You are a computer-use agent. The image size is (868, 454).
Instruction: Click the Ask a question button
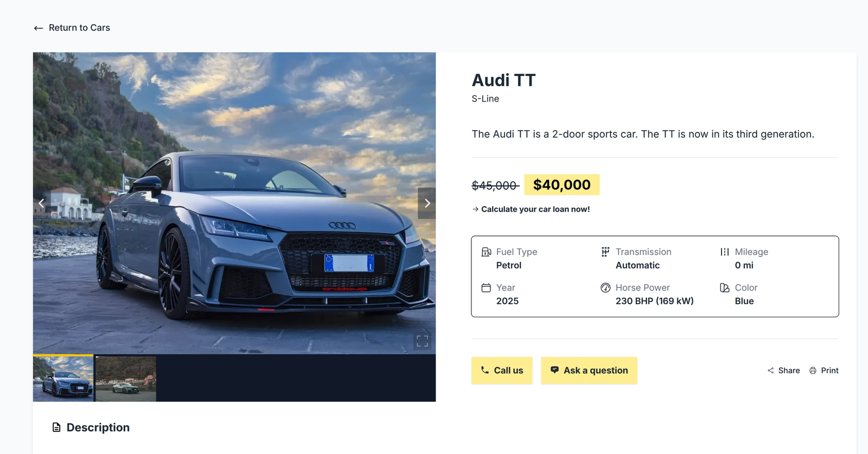[589, 370]
